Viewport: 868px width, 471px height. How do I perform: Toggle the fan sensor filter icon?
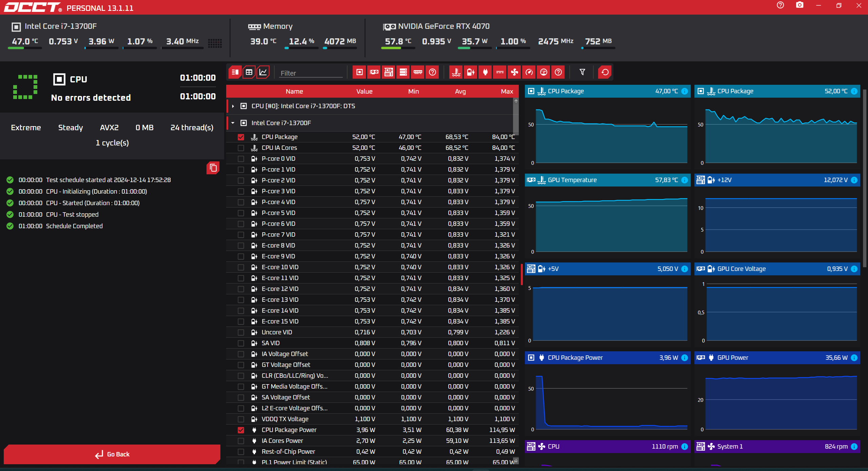point(514,72)
